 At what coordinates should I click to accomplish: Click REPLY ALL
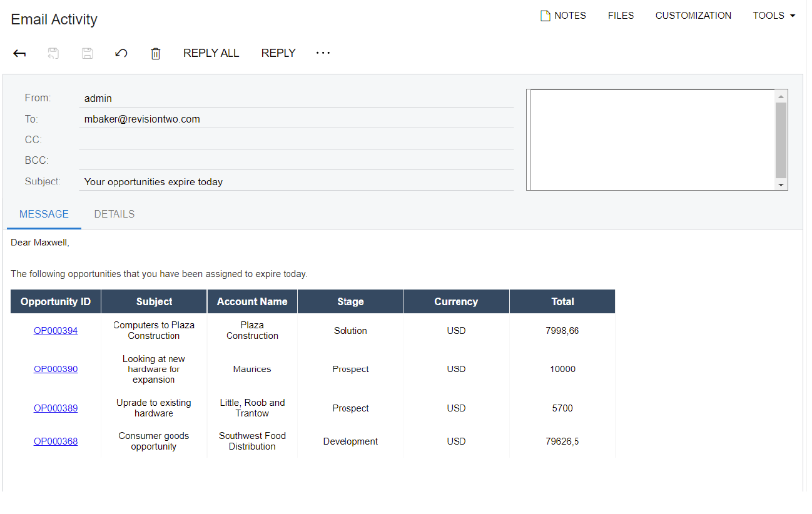tap(211, 53)
